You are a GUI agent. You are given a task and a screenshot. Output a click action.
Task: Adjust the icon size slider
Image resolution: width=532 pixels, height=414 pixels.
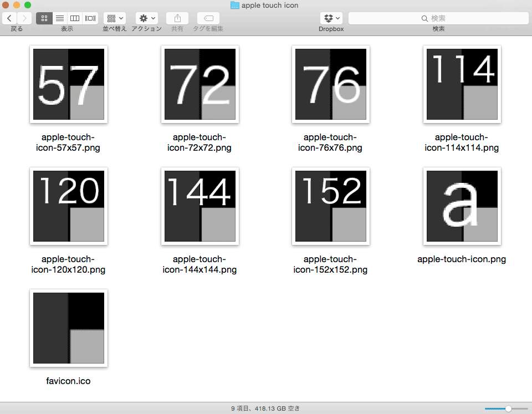[508, 408]
